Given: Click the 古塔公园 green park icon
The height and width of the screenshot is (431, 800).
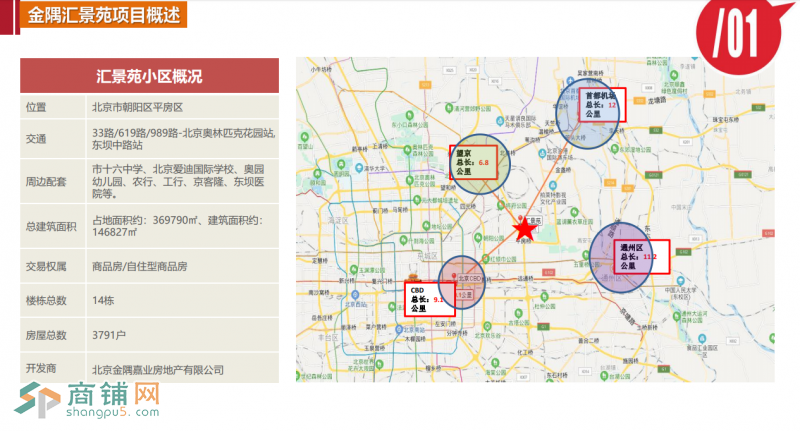Looking at the screenshot, I should (518, 313).
